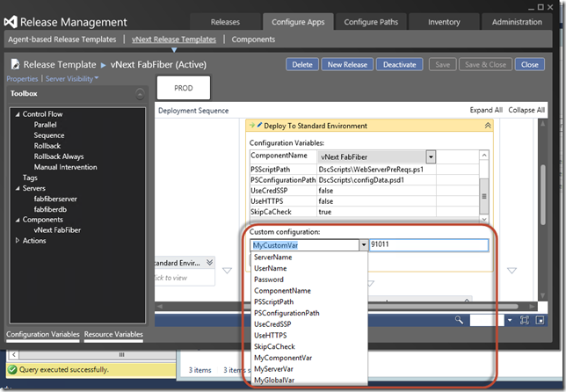Select fabfiberserver in the Servers tree

click(55, 200)
